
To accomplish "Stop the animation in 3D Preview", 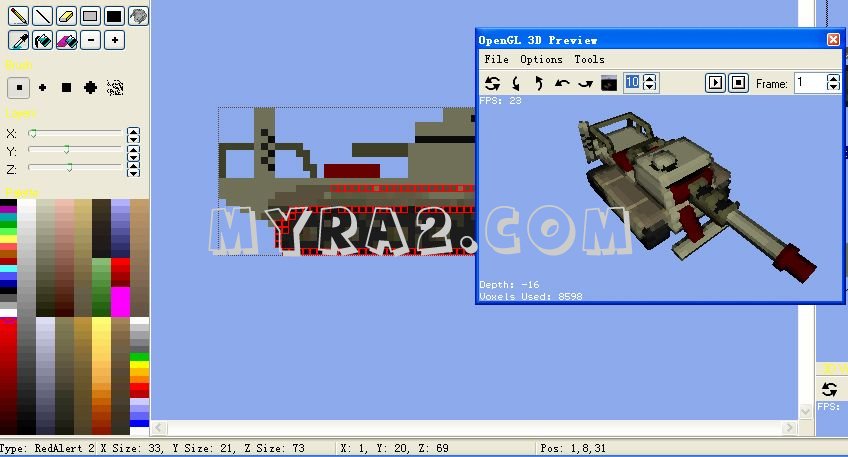I will (x=738, y=83).
